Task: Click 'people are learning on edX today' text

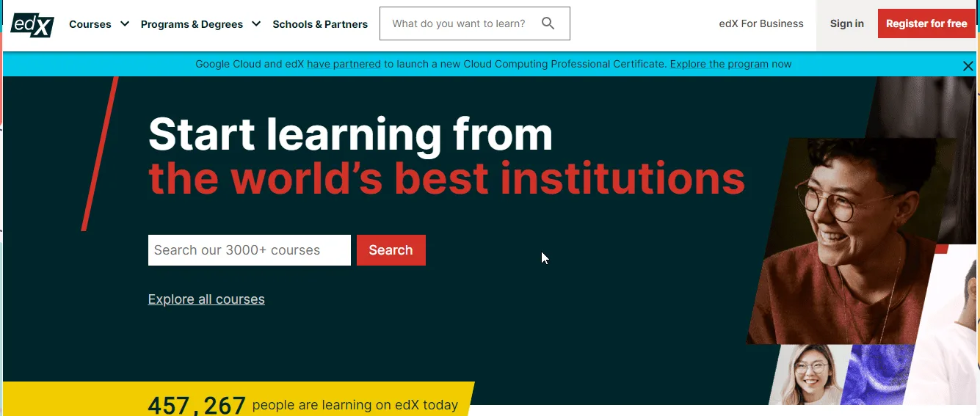Action: coord(355,405)
